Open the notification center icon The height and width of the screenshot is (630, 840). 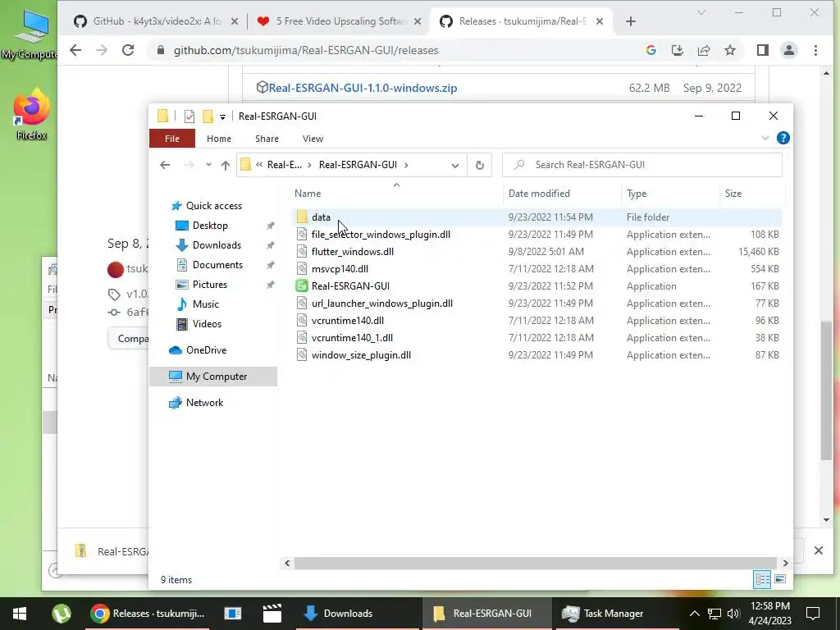(813, 614)
